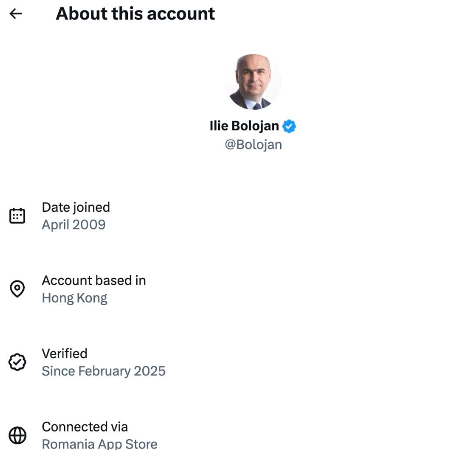Click the "Date joined" label
The width and height of the screenshot is (476, 450).
tap(76, 207)
